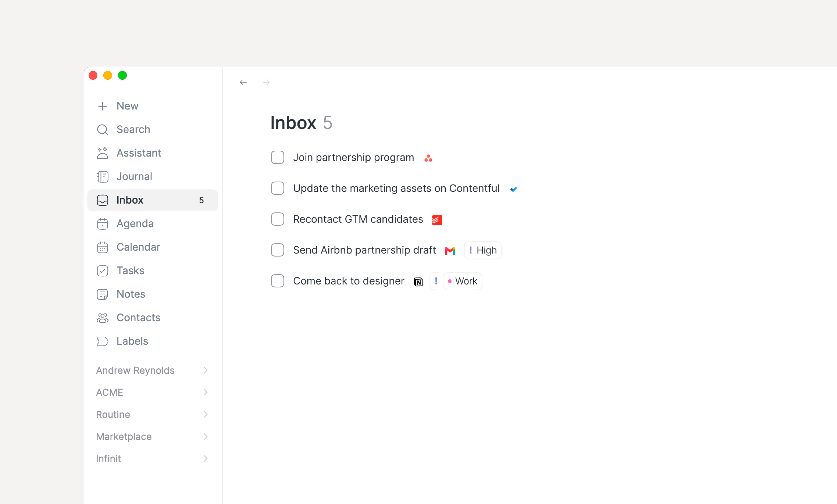Expand the Marketplace section chevron
Image resolution: width=837 pixels, height=504 pixels.
[206, 437]
